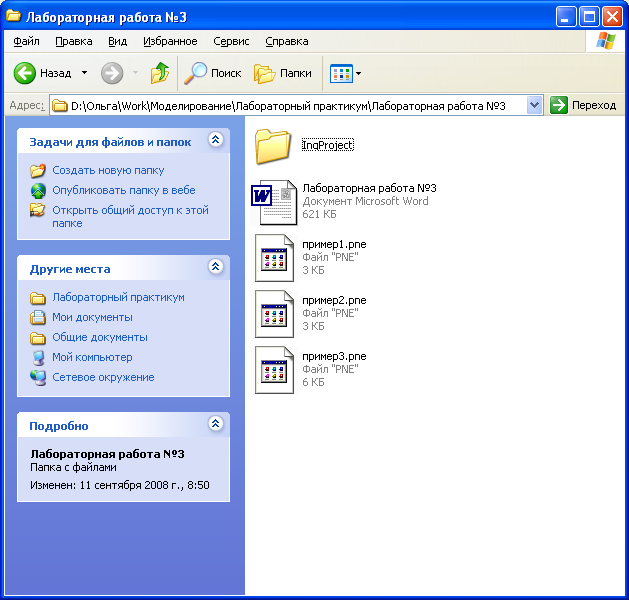
Task: Open the Поиск search tool
Action: [x=213, y=73]
